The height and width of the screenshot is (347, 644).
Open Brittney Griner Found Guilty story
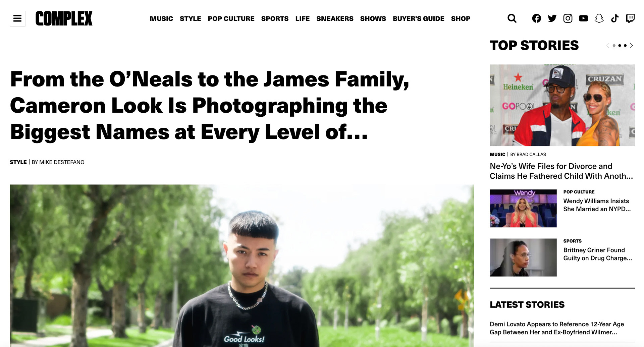point(597,254)
